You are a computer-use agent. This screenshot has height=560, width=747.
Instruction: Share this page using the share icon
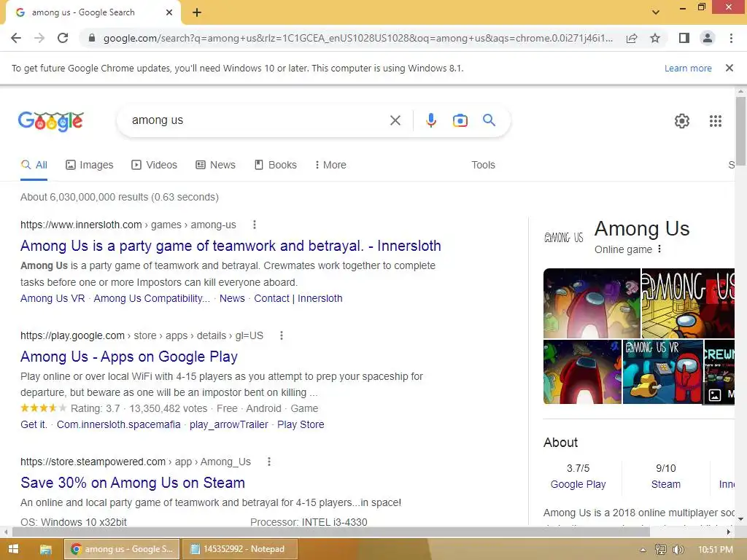point(632,38)
